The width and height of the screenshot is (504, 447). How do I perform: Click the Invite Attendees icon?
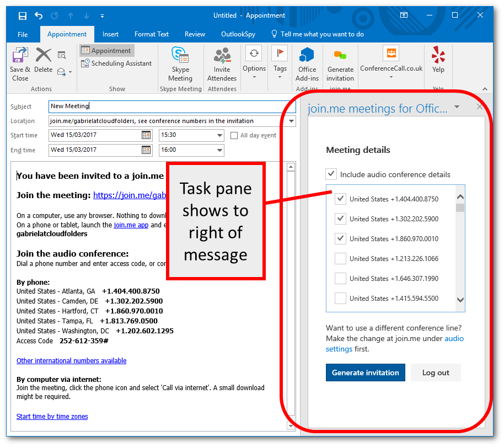click(222, 56)
